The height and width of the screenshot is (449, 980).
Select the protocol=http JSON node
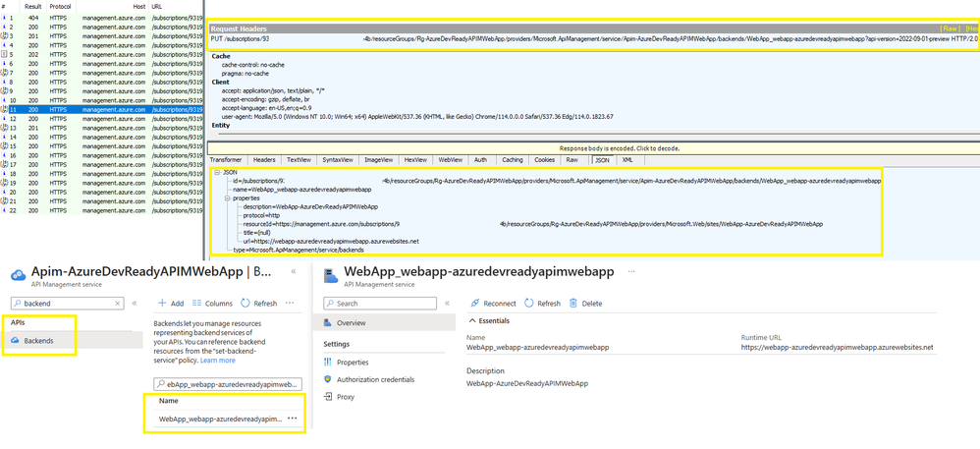tap(262, 215)
